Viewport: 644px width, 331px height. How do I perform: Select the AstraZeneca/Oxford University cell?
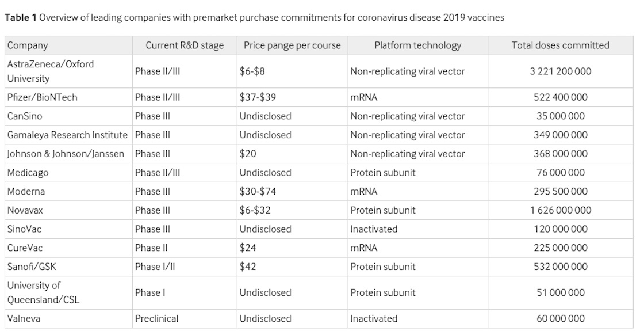[x=51, y=71]
